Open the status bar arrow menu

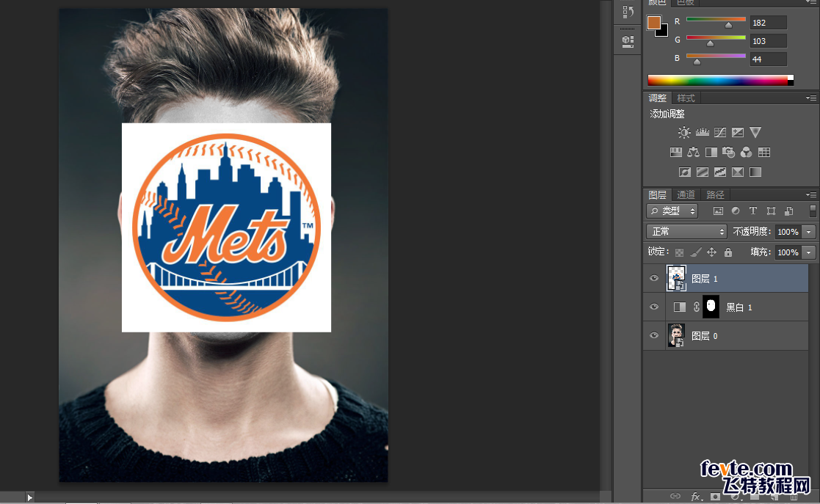[x=30, y=497]
